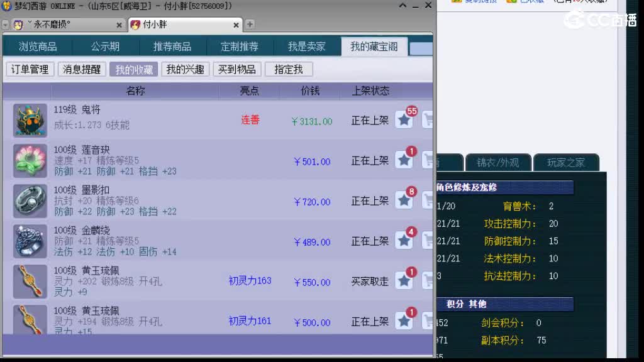Click the CC直播 logo

point(600,19)
